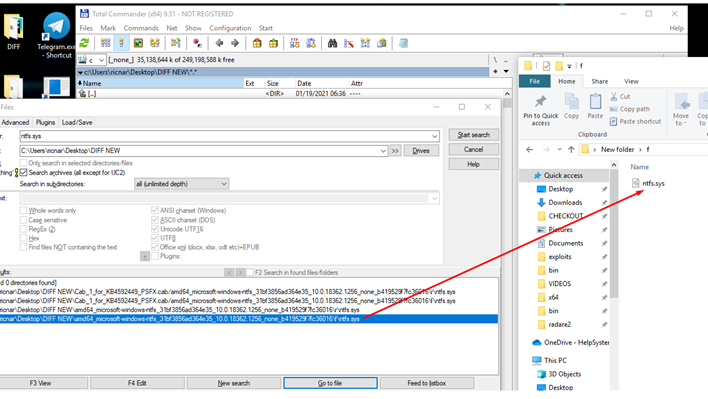Image resolution: width=708 pixels, height=399 pixels.
Task: Open directory history arrow in Total Commander
Action: point(506,71)
